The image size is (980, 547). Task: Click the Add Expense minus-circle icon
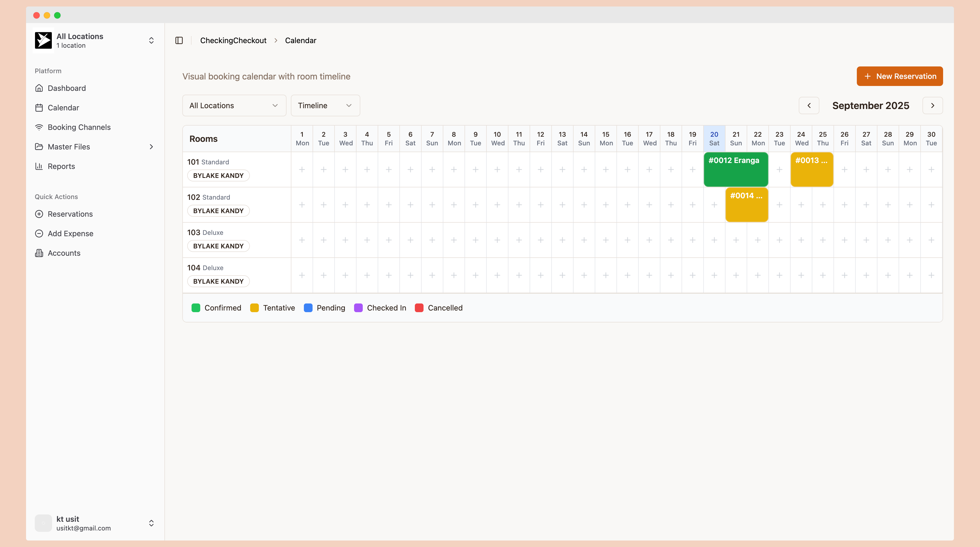click(x=39, y=233)
